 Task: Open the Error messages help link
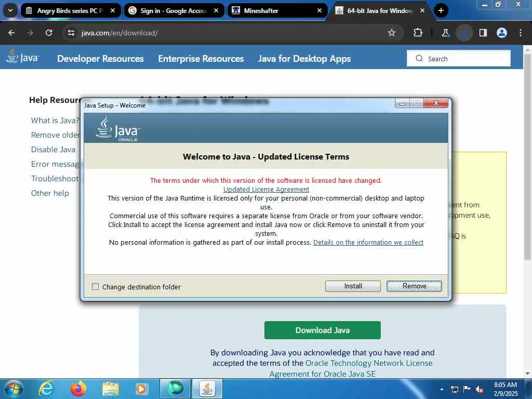click(55, 164)
